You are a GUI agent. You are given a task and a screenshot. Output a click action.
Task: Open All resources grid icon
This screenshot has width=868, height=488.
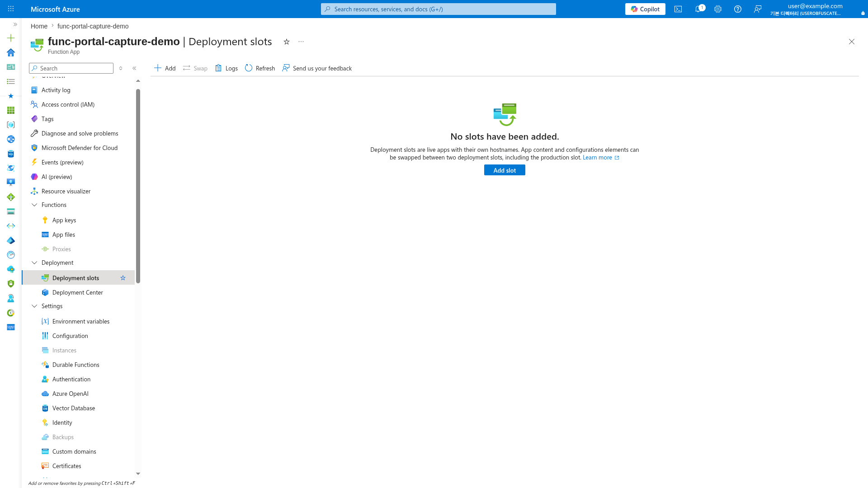(11, 110)
